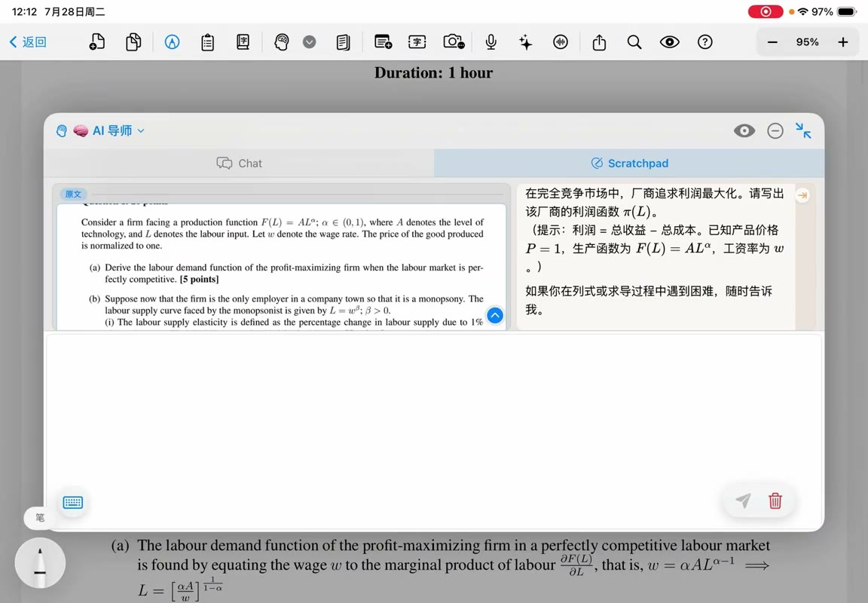Tap the orange arrow icon beside AI reply
The image size is (868, 603).
[x=802, y=195]
